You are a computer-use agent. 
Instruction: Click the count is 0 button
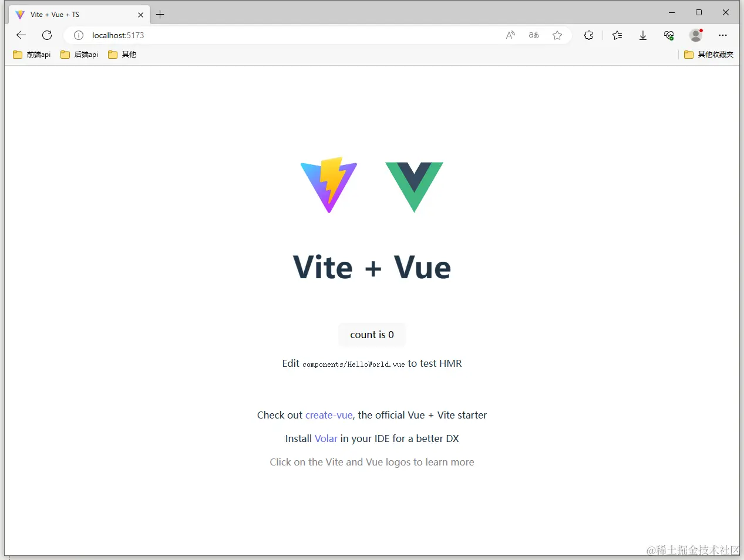372,335
